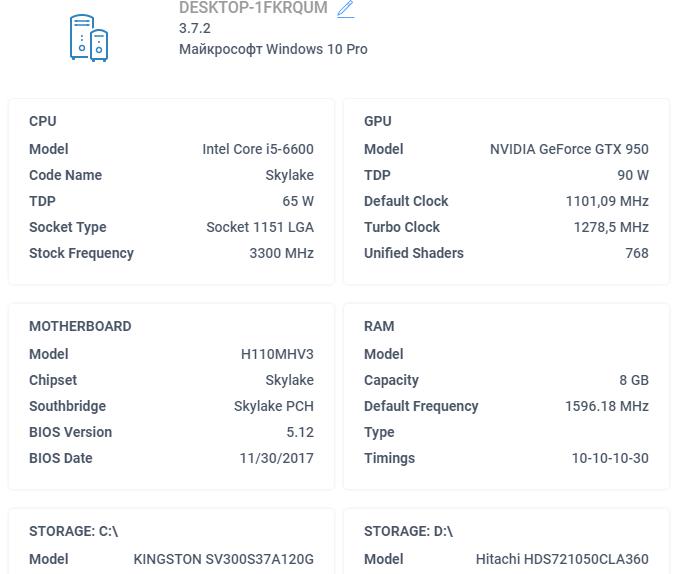The image size is (679, 574).
Task: Select the DESKTOP-1FKRQUM computer name
Action: coord(253,8)
